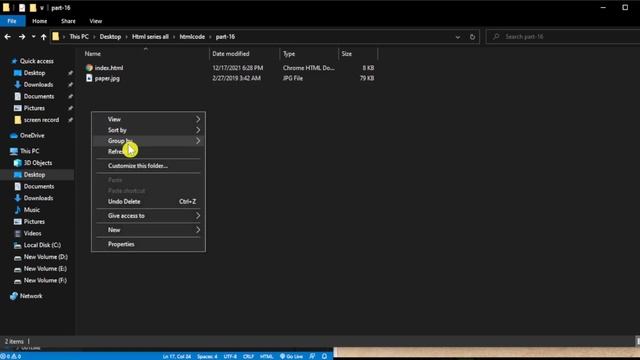Open pinned Pictures under Quick access
The image size is (640, 360).
(x=34, y=109)
